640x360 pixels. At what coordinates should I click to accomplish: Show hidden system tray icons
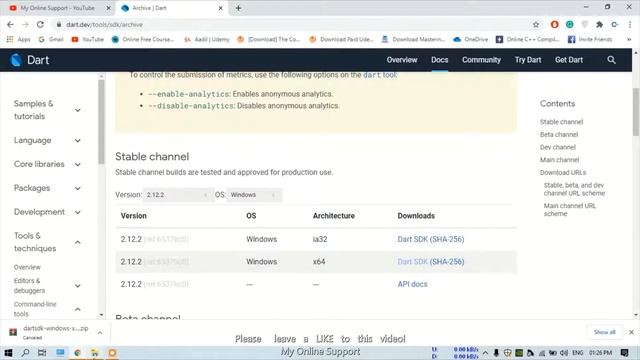coord(485,353)
